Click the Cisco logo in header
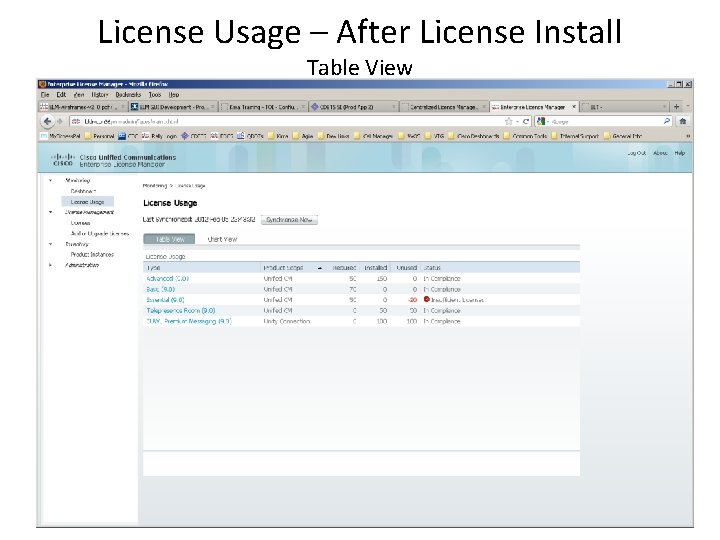Viewport: 720px width, 540px height. click(62, 159)
